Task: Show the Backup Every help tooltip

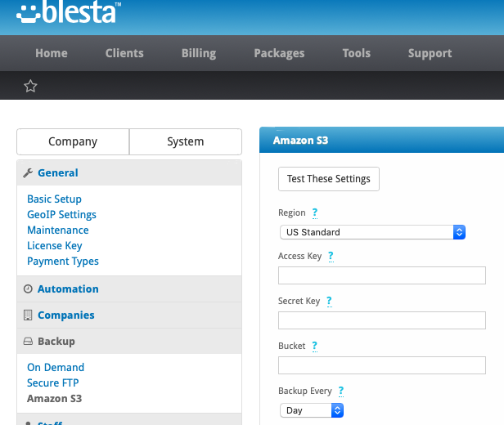Action: point(341,391)
